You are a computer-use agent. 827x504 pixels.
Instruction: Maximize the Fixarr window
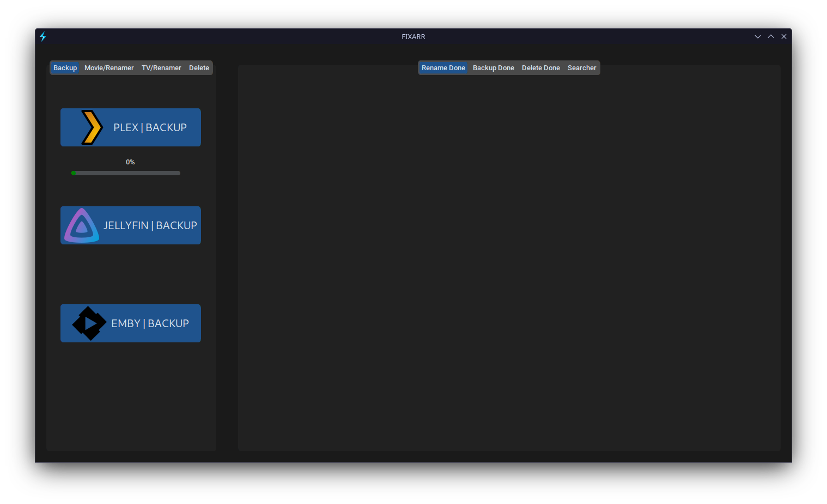771,36
